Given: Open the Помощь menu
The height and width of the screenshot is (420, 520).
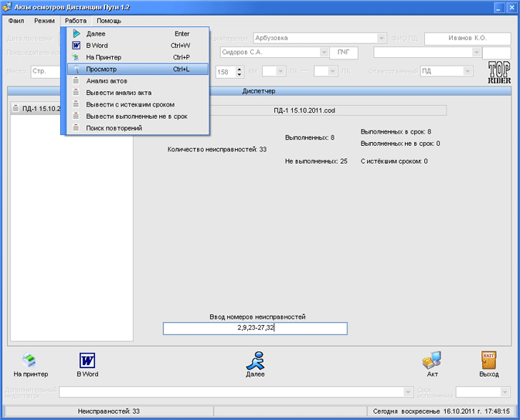Looking at the screenshot, I should [109, 21].
